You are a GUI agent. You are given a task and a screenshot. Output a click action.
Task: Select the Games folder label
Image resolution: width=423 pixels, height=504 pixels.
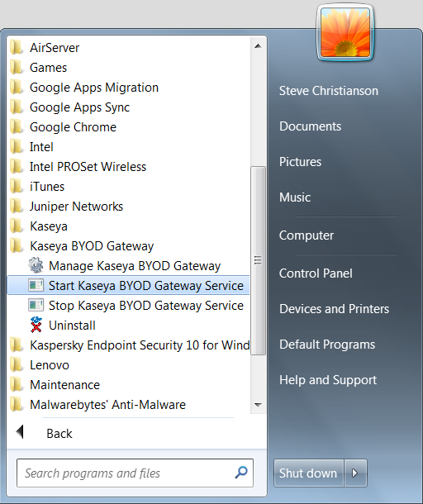pos(48,68)
